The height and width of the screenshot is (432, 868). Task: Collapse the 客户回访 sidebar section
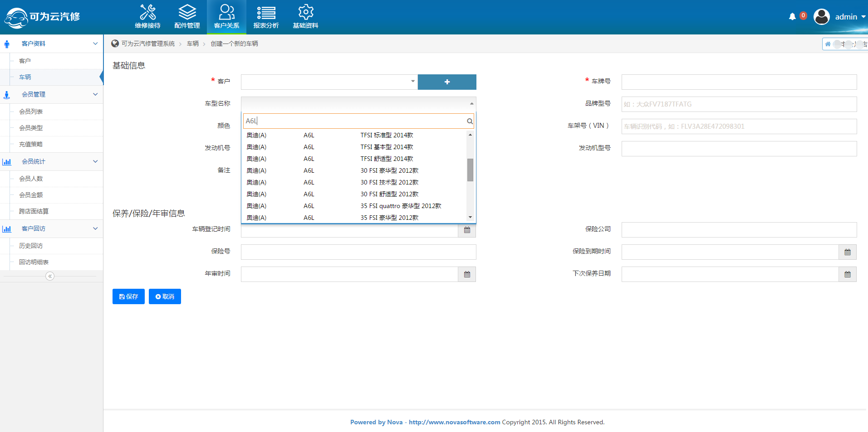coord(95,228)
